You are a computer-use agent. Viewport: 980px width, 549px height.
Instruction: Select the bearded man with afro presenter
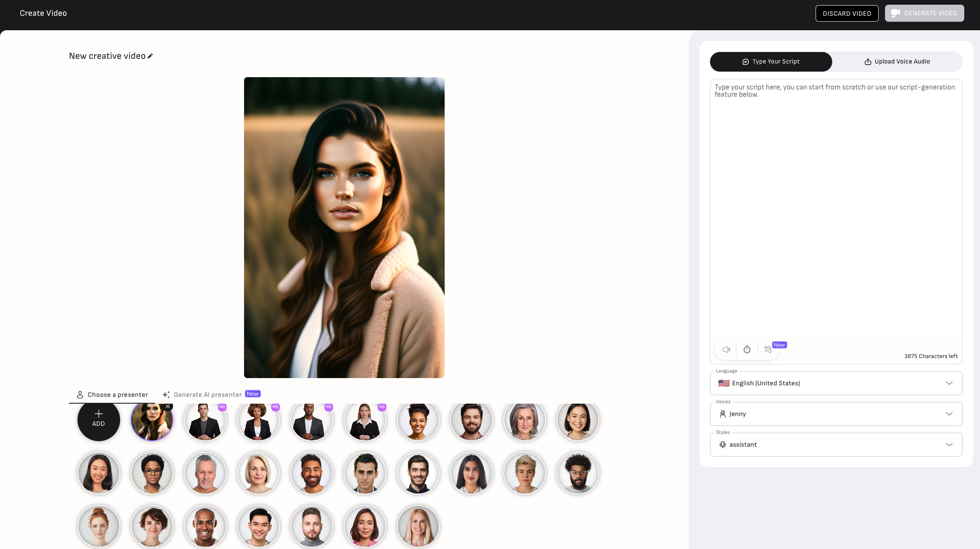(578, 473)
